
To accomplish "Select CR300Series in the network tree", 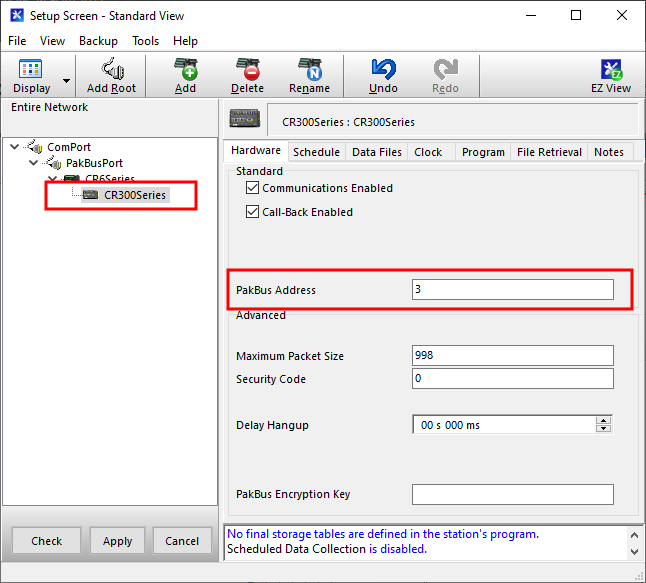I will [x=135, y=195].
